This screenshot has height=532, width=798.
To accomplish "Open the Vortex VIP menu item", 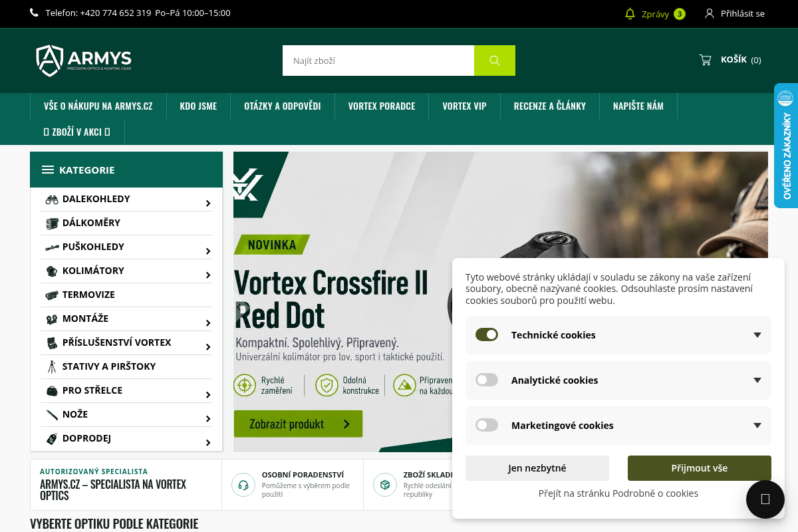I will [x=465, y=106].
